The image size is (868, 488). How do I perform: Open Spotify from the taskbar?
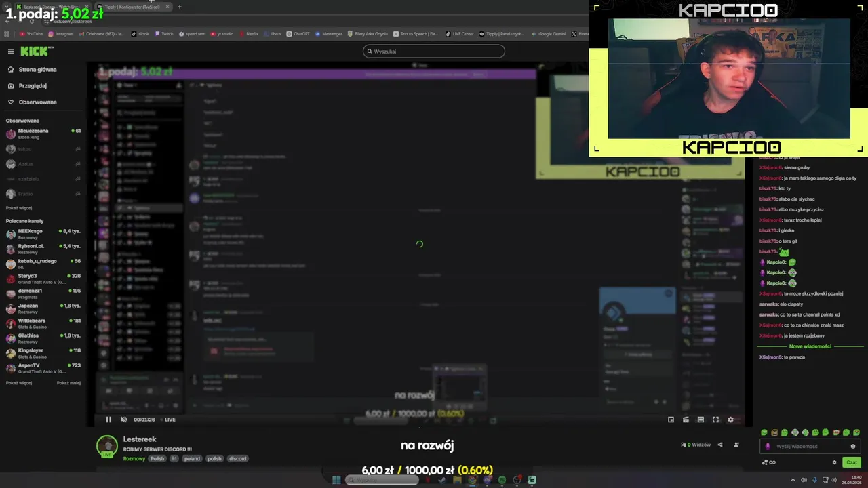(x=502, y=480)
